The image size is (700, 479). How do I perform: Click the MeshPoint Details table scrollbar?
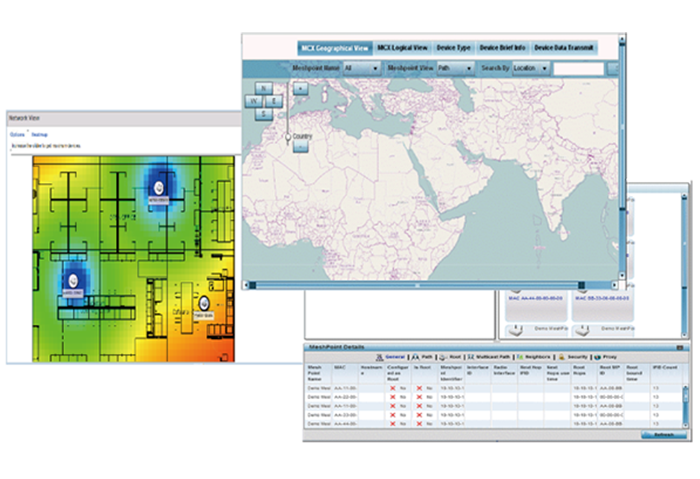point(686,406)
